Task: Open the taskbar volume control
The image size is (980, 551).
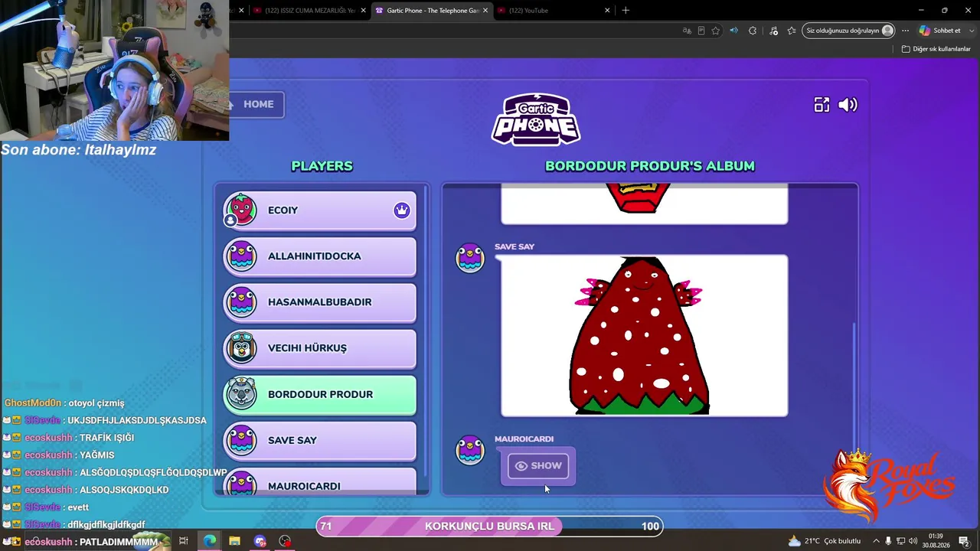Action: coord(913,541)
